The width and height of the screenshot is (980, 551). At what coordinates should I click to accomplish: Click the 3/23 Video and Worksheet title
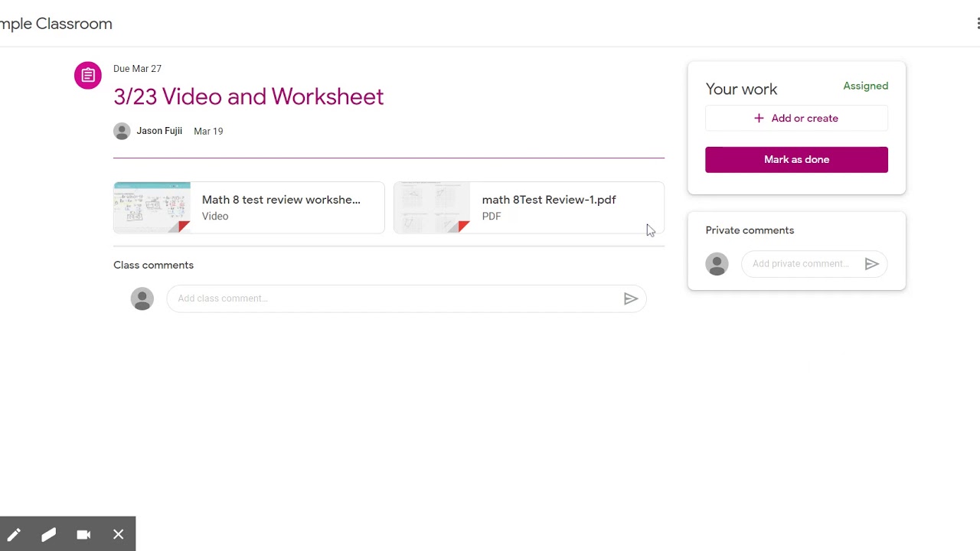tap(249, 96)
